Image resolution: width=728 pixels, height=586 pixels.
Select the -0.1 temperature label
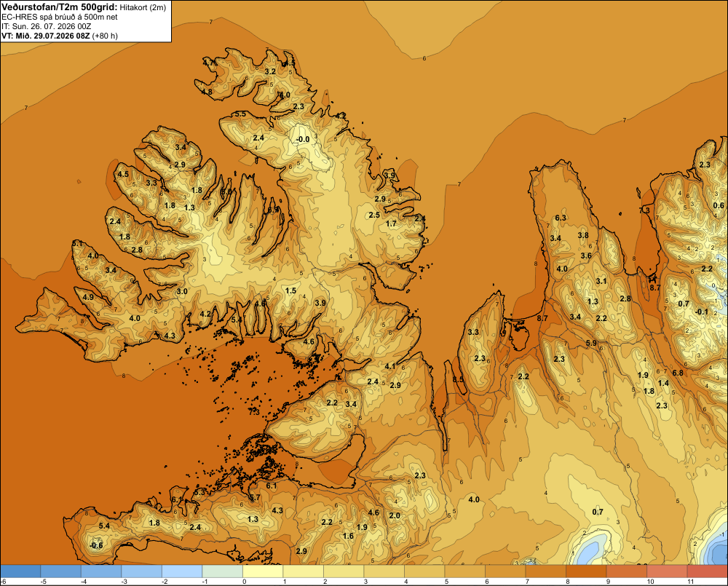pyautogui.click(x=702, y=312)
